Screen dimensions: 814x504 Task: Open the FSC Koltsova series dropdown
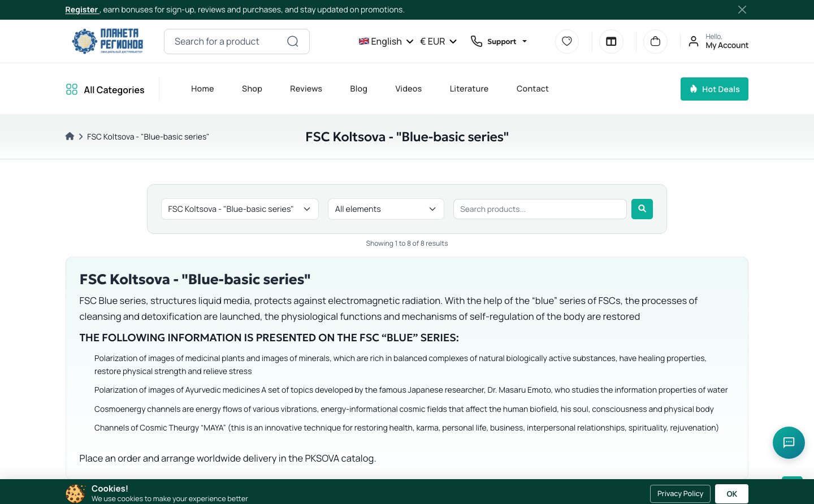coord(240,209)
